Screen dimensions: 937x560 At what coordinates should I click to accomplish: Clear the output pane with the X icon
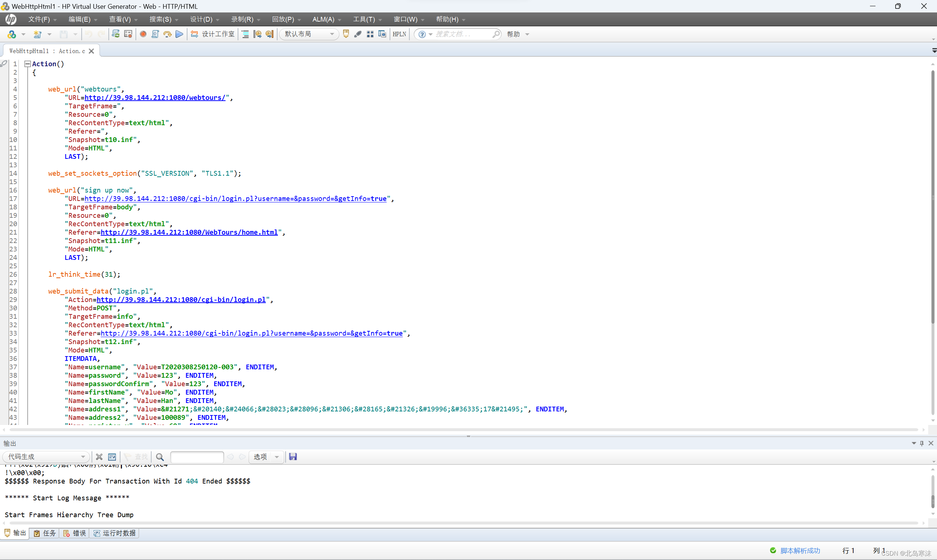[99, 457]
